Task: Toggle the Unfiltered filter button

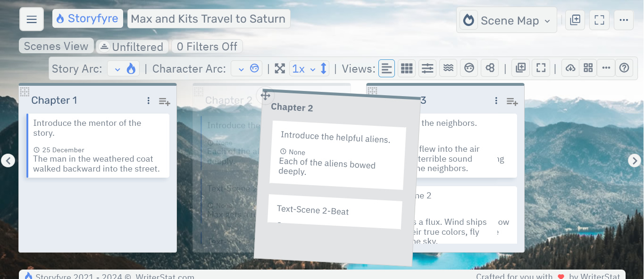Action: (x=132, y=47)
